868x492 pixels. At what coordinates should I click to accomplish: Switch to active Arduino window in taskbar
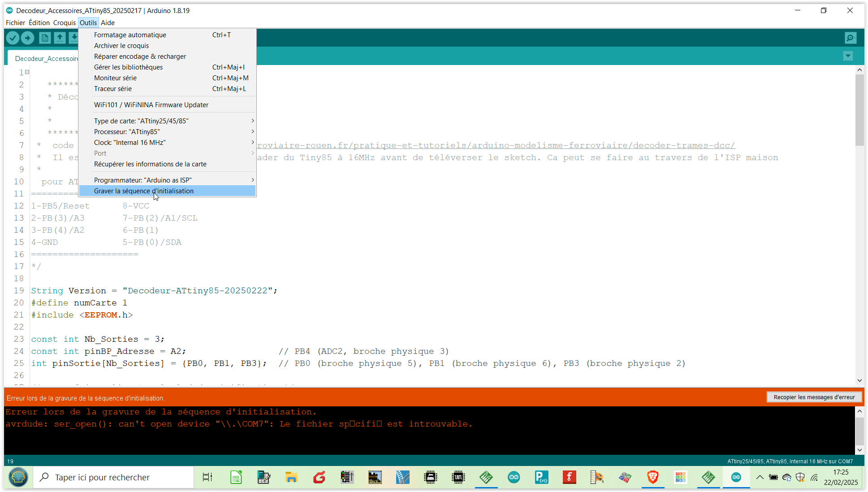736,477
